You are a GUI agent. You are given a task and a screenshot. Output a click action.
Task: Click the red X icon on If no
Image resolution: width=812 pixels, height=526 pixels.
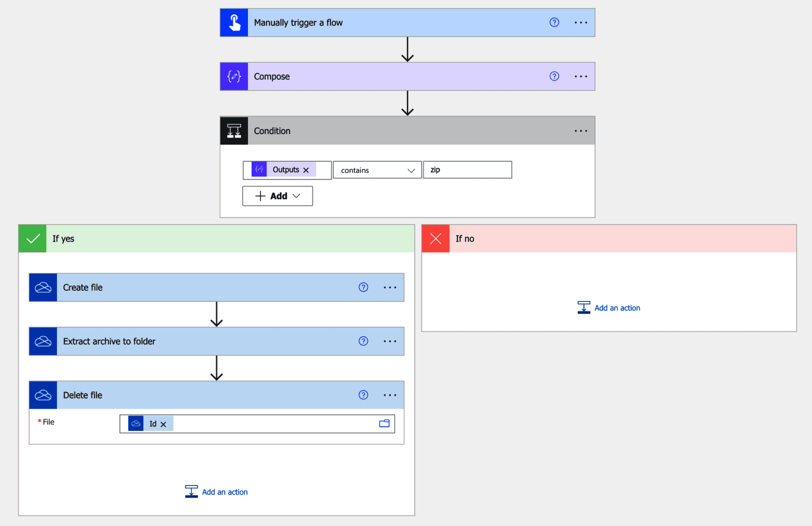[435, 238]
